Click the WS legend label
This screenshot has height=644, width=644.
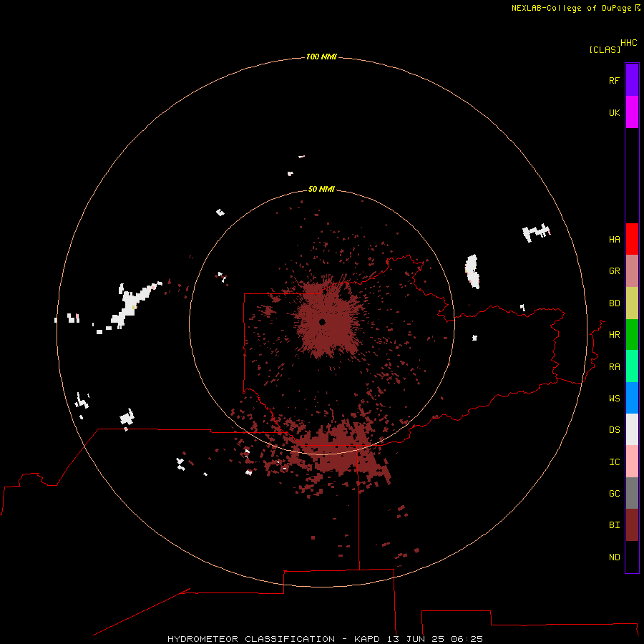coord(614,398)
